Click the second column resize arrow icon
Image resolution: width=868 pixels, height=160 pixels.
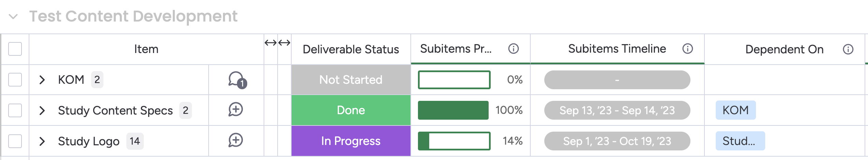(284, 43)
